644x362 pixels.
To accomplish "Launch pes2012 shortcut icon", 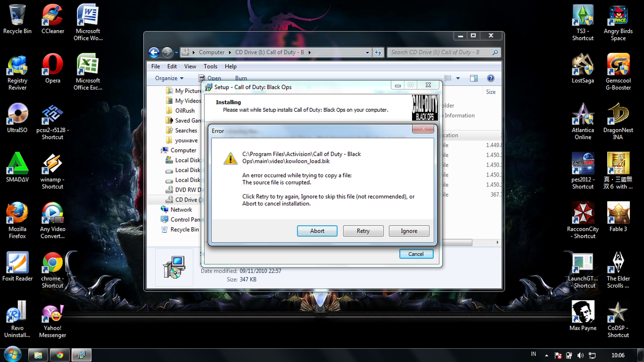I will point(583,171).
